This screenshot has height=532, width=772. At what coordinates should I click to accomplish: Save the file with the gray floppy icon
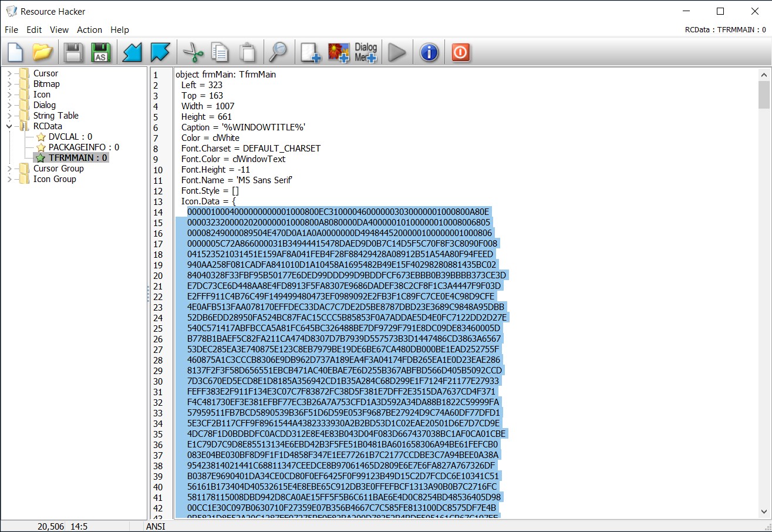point(74,52)
